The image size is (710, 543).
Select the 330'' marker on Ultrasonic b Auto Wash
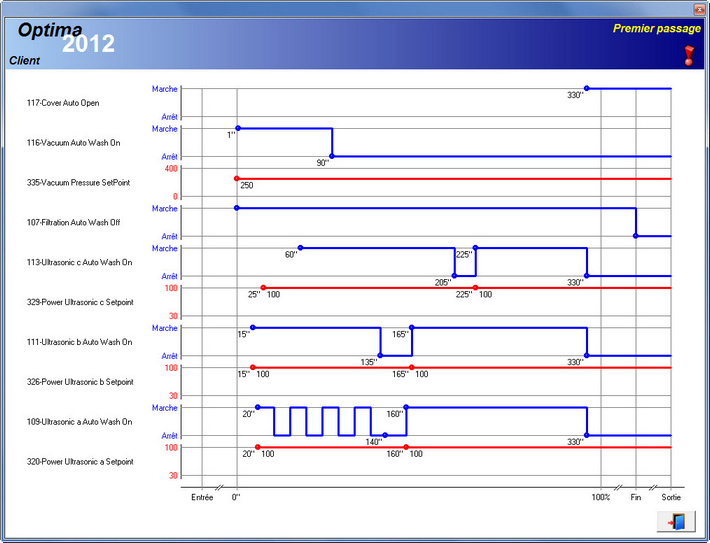(586, 356)
